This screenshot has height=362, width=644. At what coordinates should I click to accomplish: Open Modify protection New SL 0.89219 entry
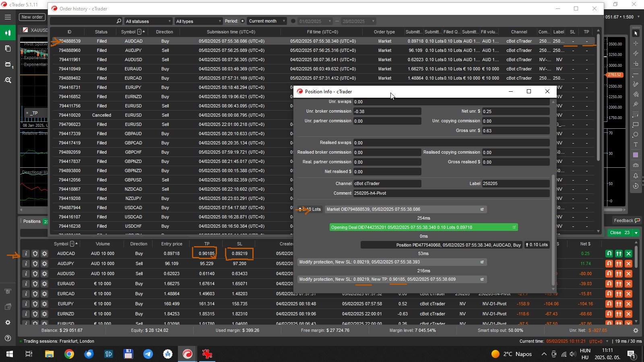[392, 262]
